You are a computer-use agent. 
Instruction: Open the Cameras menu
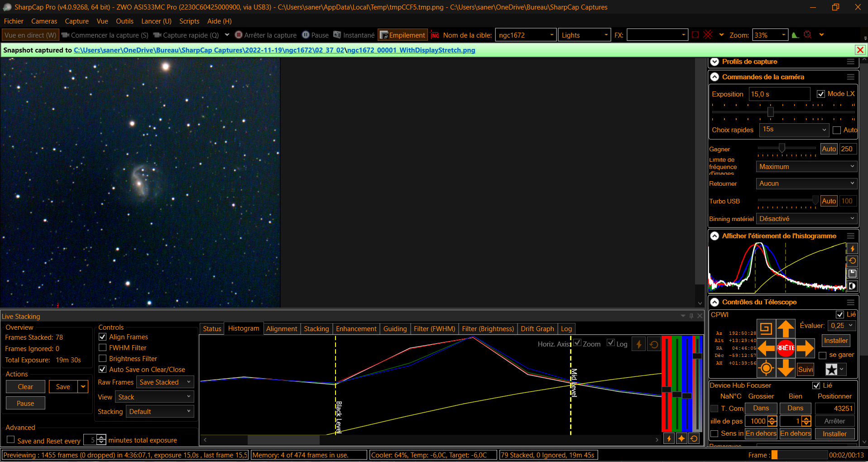pyautogui.click(x=44, y=21)
